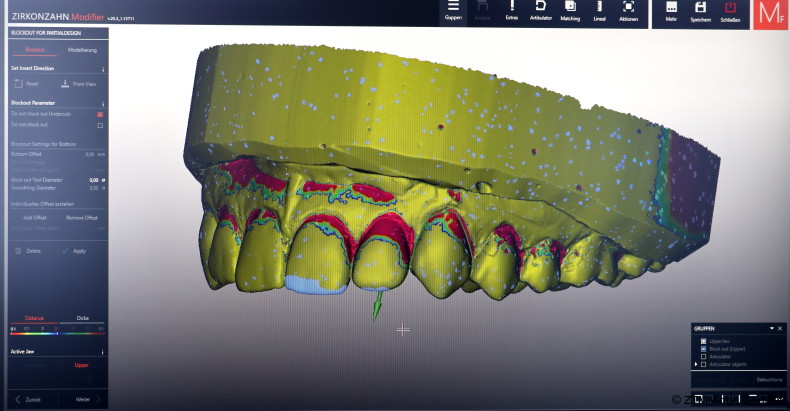Click the Apply button
The width and height of the screenshot is (790, 411).
point(78,251)
